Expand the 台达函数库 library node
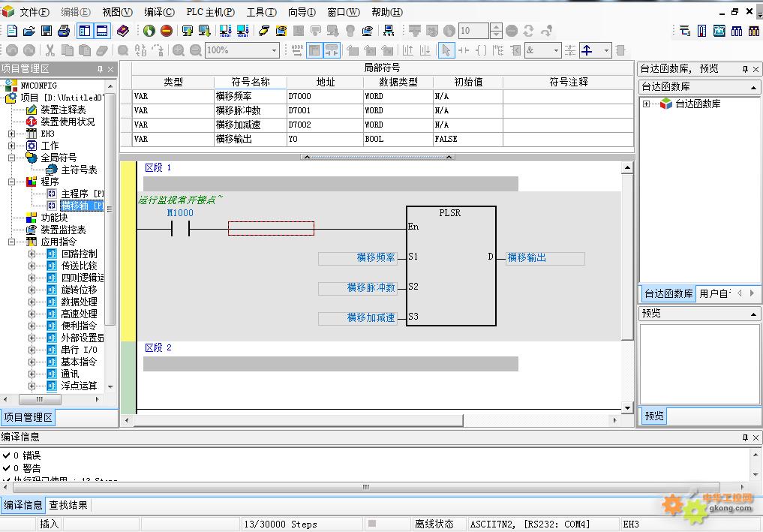The height and width of the screenshot is (532, 763). click(x=646, y=104)
